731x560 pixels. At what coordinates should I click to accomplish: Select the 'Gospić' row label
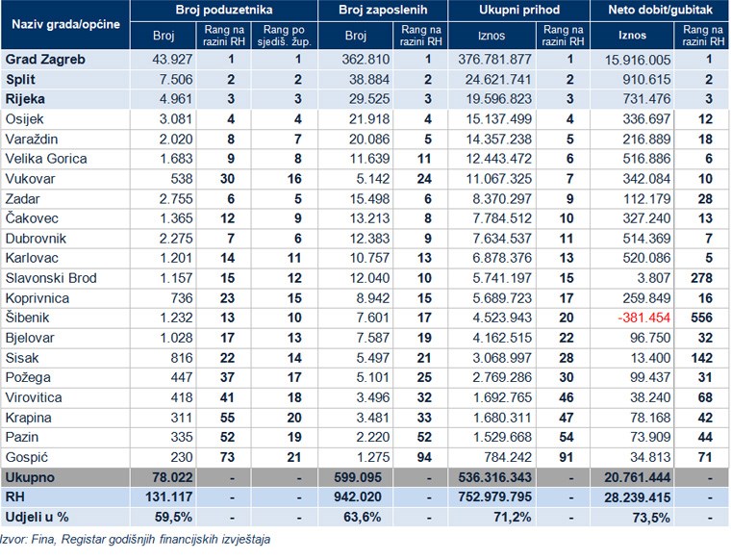coord(27,457)
